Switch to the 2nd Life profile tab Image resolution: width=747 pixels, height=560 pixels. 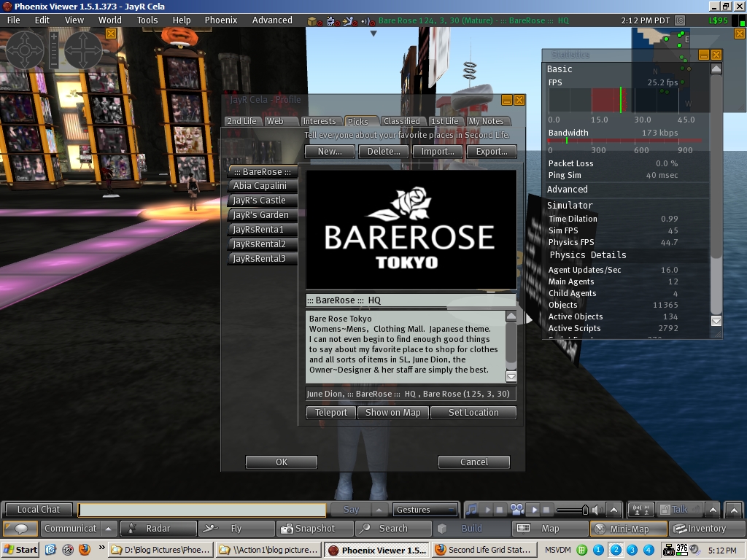click(x=242, y=122)
